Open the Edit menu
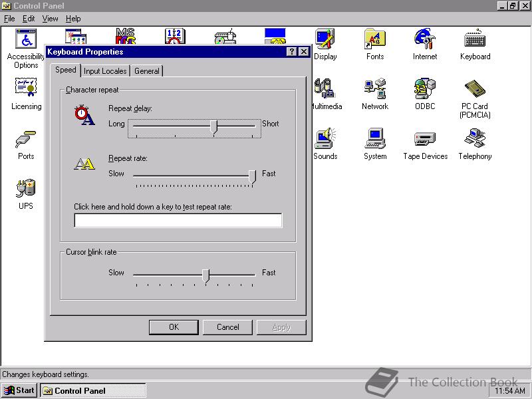This screenshot has height=399, width=532. (28, 19)
